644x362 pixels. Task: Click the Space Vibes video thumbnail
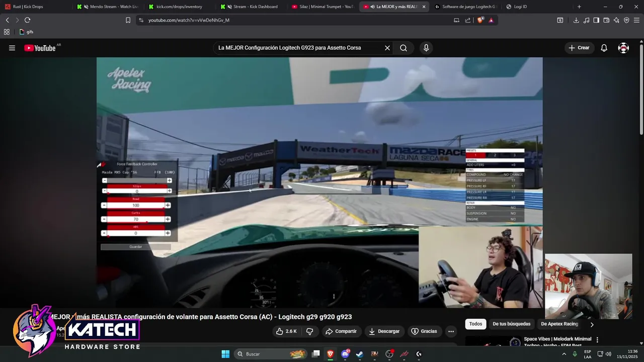[x=493, y=341]
